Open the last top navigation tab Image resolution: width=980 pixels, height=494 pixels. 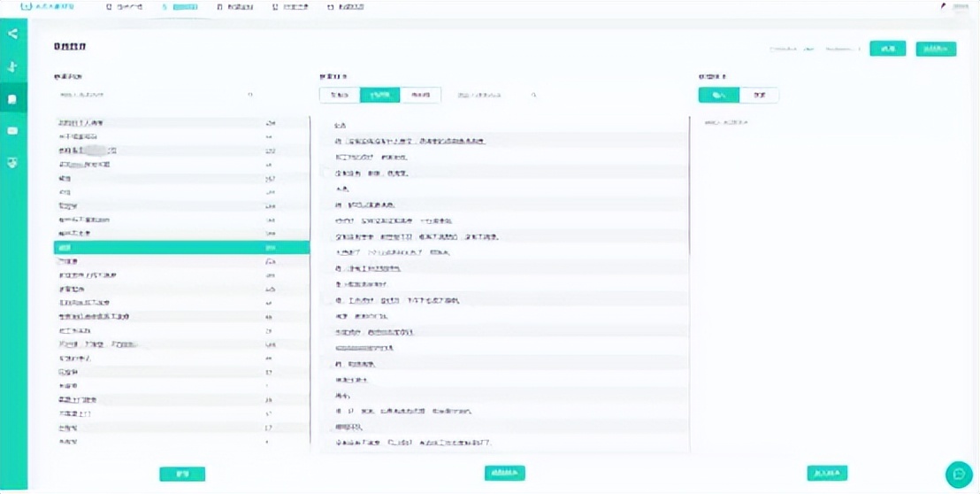(346, 7)
